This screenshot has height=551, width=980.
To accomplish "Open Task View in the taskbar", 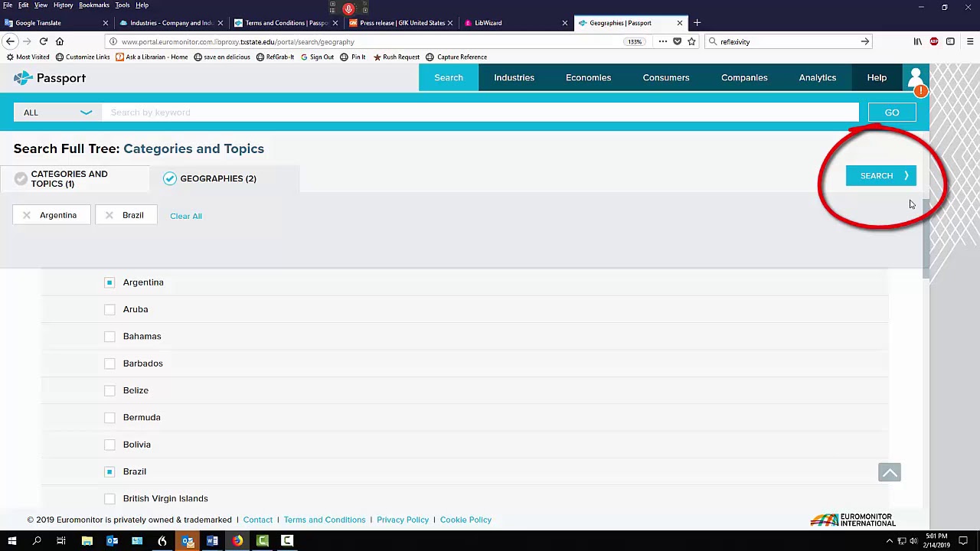I will 60,541.
